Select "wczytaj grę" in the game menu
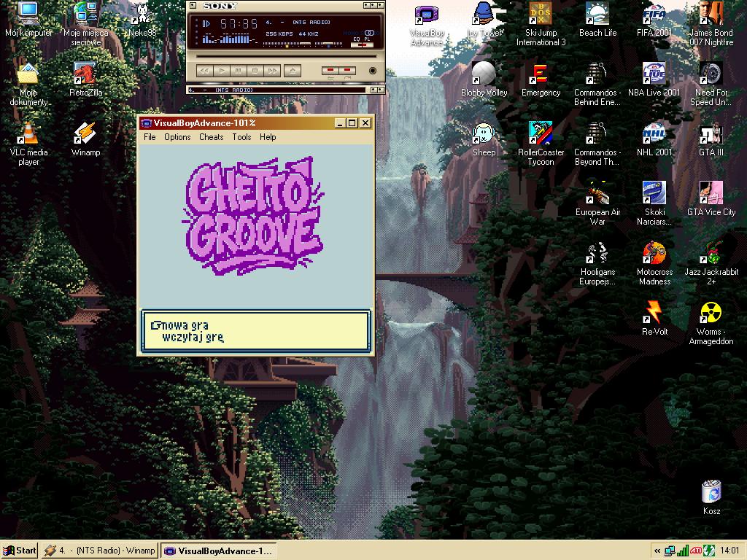This screenshot has height=560, width=747. click(193, 338)
